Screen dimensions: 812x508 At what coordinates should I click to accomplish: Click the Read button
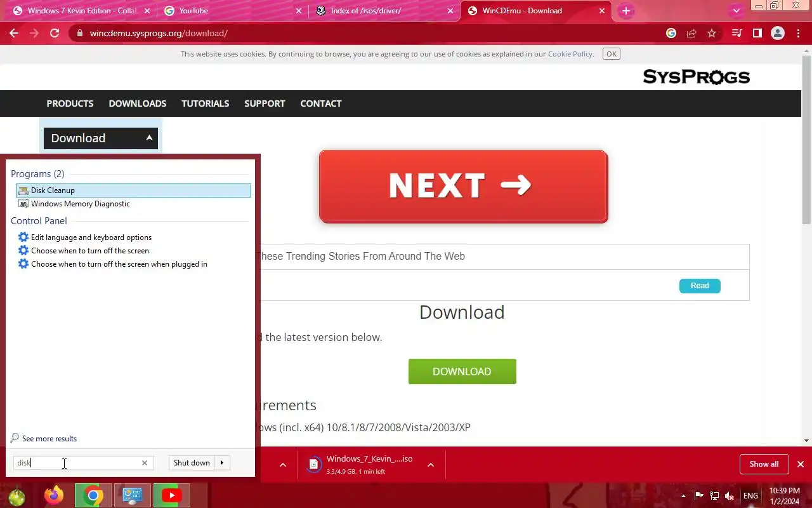700,286
